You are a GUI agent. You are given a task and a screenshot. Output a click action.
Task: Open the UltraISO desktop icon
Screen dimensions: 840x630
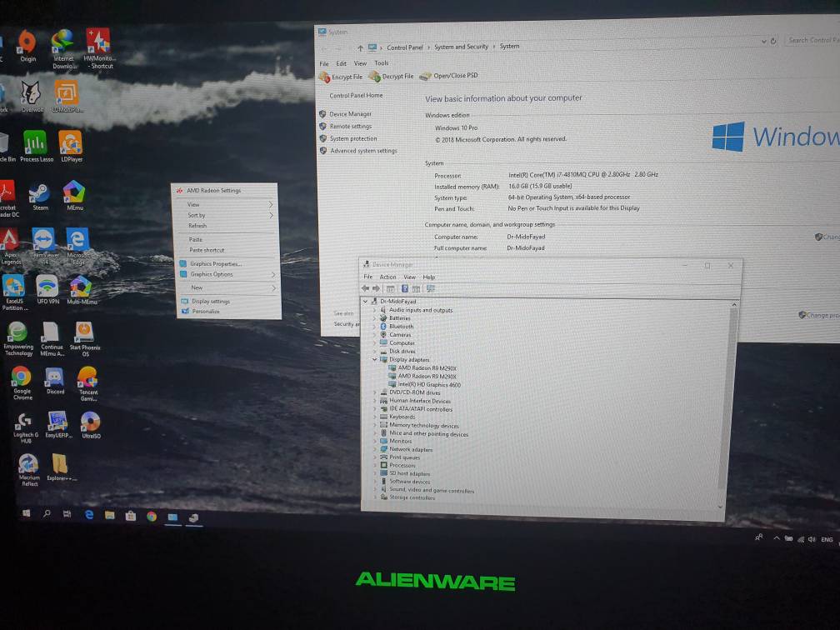click(x=91, y=425)
